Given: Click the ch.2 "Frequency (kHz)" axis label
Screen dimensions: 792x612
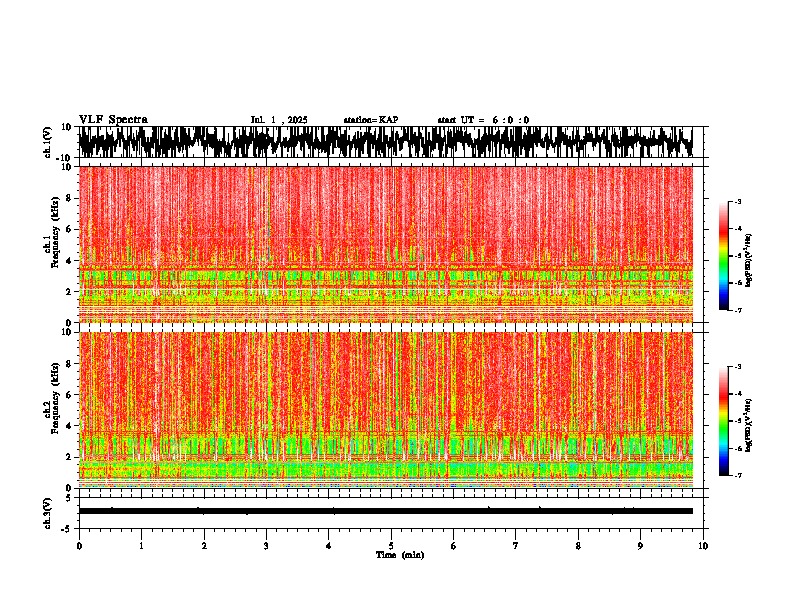Looking at the screenshot, I should click(x=56, y=398).
